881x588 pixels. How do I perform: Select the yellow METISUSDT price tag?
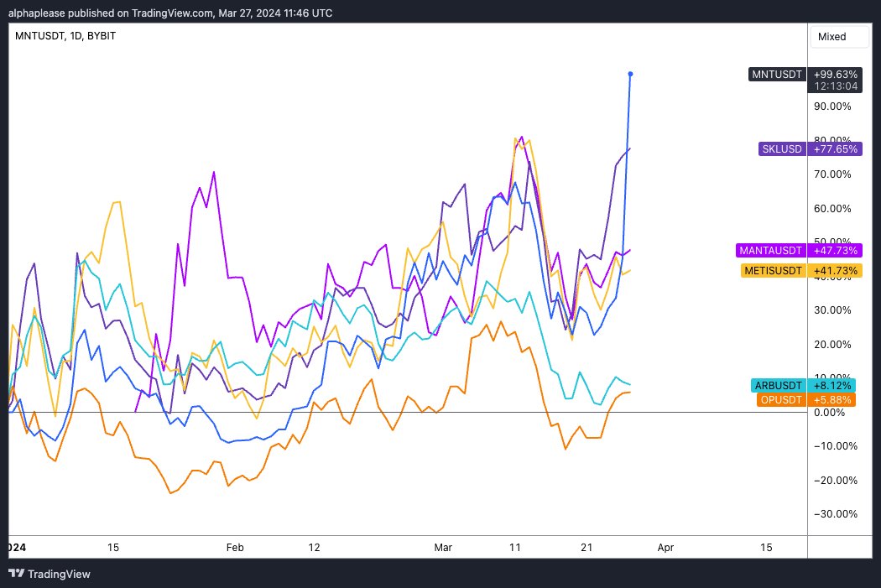tap(772, 271)
